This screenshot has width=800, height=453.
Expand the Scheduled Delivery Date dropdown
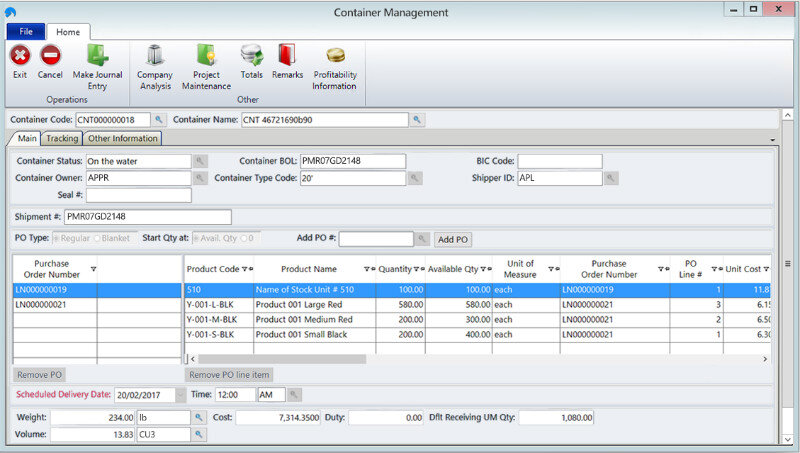179,395
